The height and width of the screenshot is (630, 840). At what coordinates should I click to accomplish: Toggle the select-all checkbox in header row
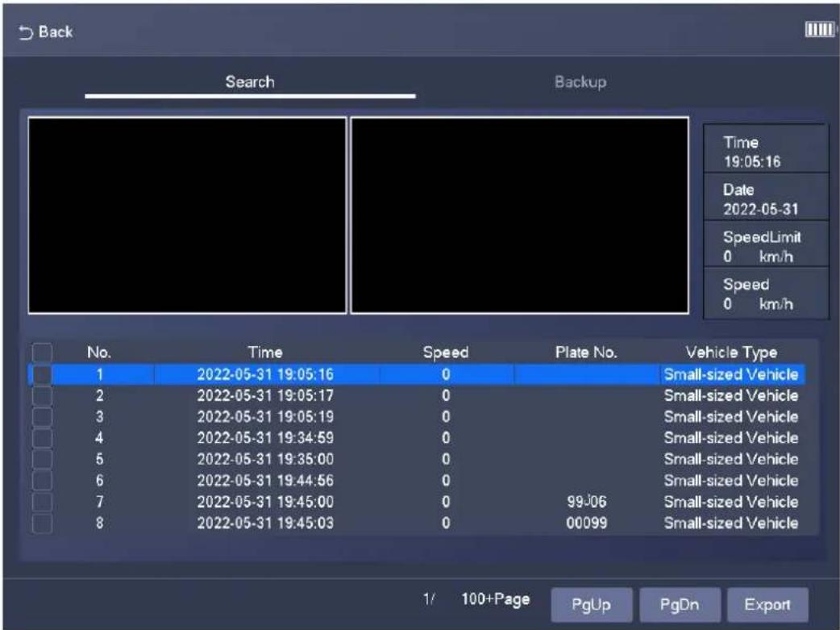click(x=42, y=353)
